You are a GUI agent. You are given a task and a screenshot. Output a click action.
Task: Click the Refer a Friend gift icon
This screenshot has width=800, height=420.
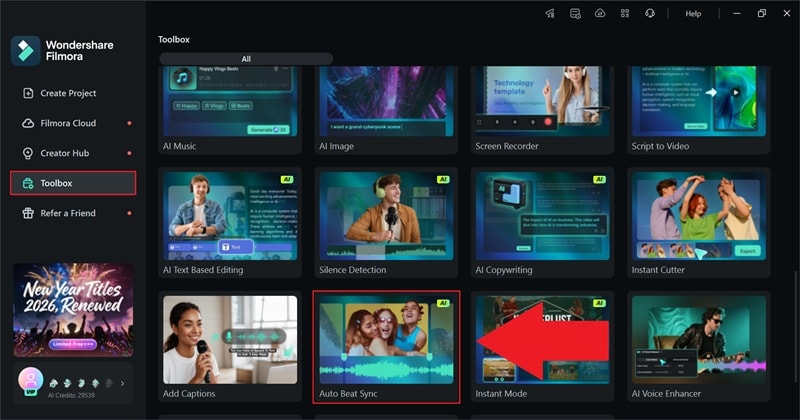click(28, 213)
